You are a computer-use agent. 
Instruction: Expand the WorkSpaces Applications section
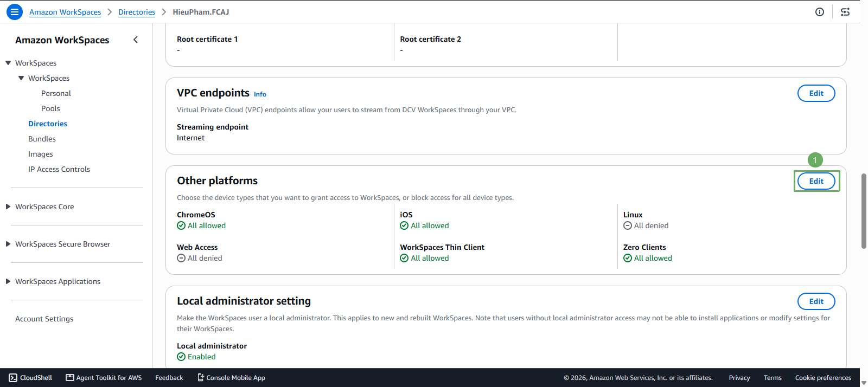[x=8, y=281]
